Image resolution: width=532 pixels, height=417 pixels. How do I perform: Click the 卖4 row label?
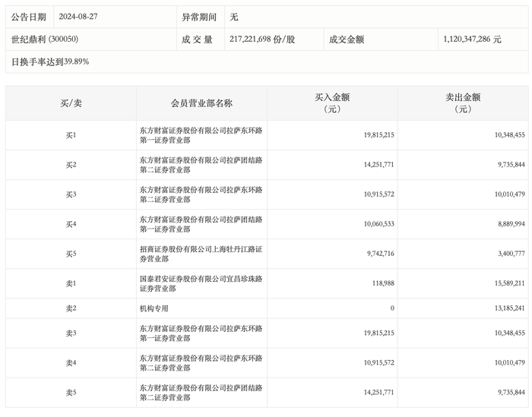71,363
